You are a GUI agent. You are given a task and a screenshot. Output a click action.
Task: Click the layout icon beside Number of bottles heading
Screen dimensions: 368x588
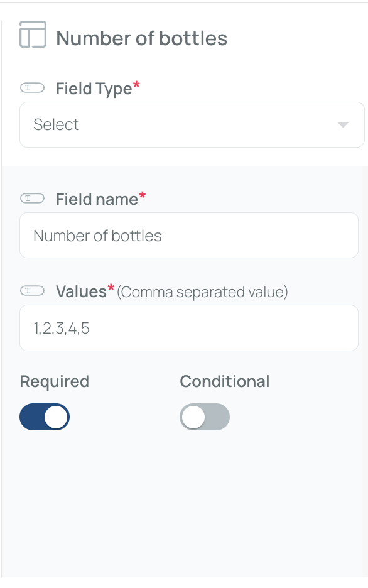click(x=33, y=35)
